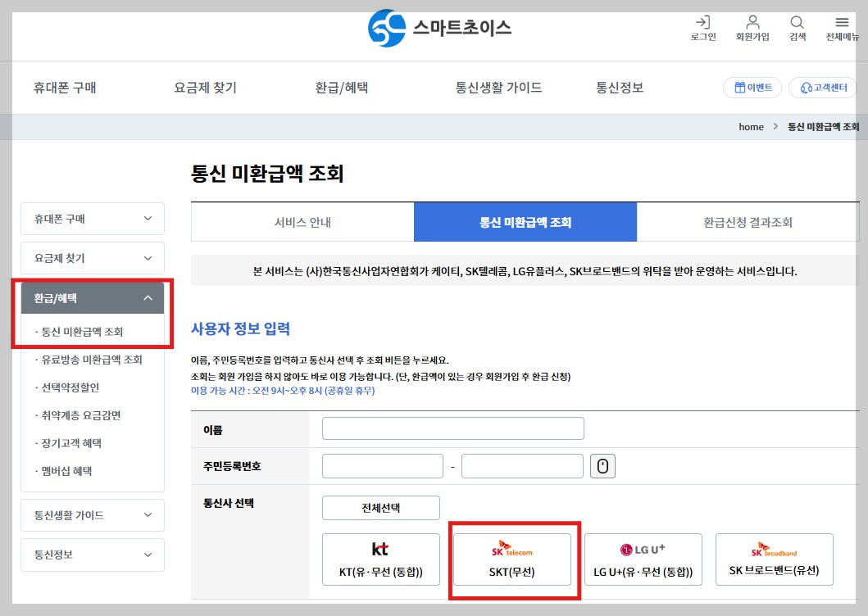Select KT(유·무선 (통합)) carrier option
This screenshot has height=616, width=868.
pyautogui.click(x=380, y=559)
